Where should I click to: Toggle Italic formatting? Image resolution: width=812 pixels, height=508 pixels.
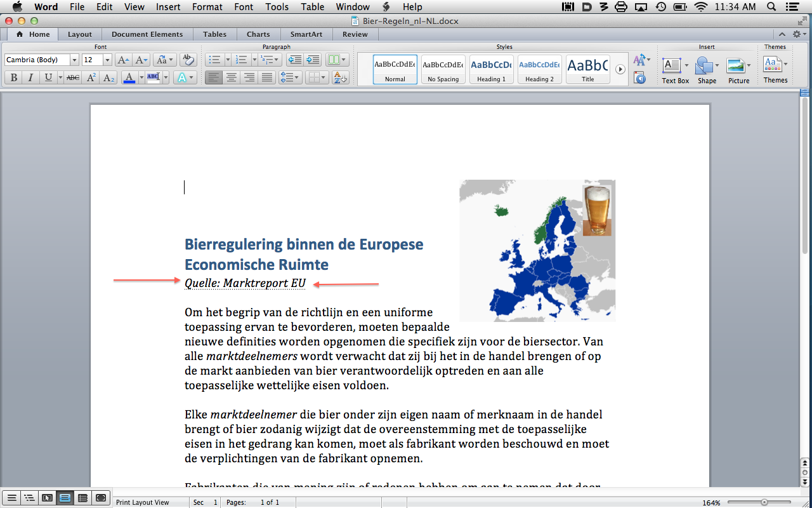click(x=30, y=77)
